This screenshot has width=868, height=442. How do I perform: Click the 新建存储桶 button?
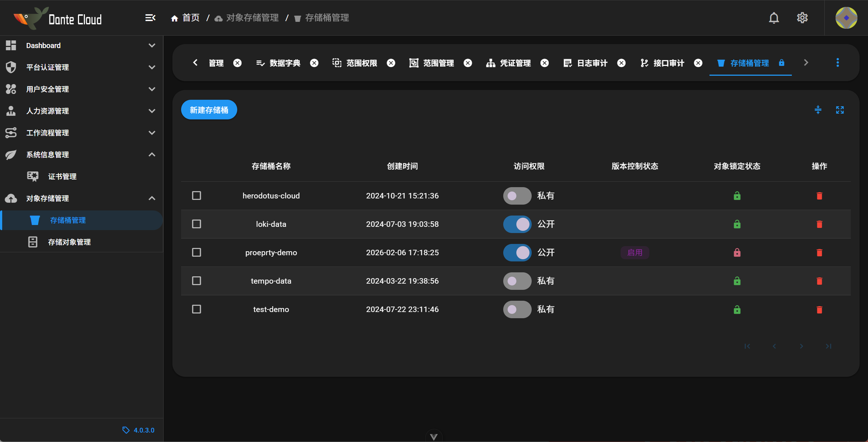click(x=209, y=109)
